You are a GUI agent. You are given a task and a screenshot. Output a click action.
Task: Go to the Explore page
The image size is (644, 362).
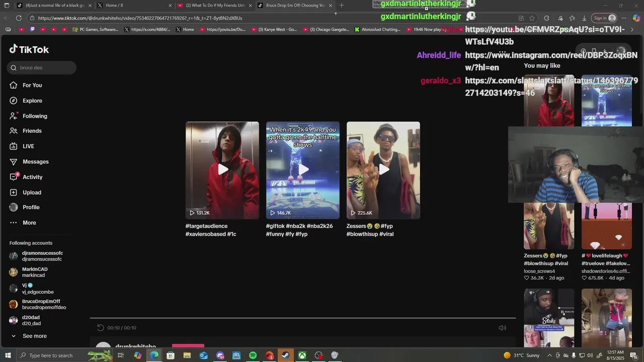pyautogui.click(x=32, y=101)
